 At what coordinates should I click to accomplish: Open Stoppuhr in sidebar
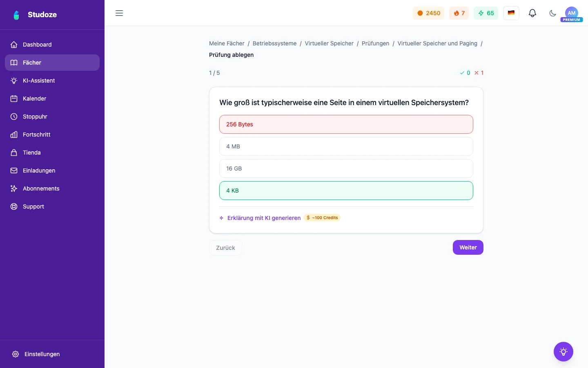(52, 117)
